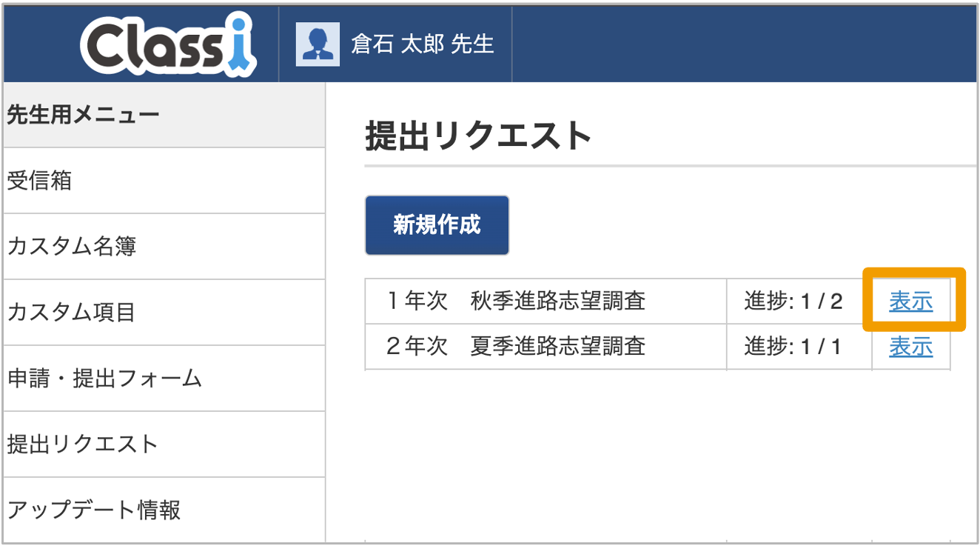Click empty header bar area right of name
The image size is (980, 546).
(740, 44)
